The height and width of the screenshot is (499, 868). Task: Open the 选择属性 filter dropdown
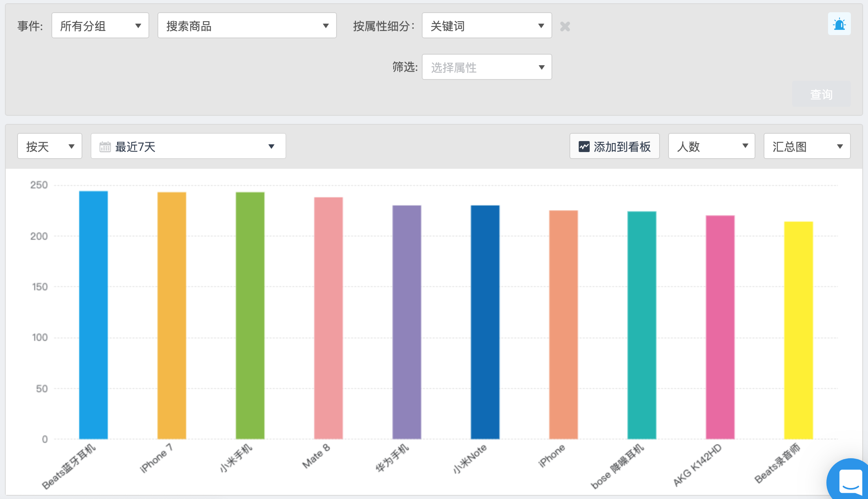[x=487, y=67]
